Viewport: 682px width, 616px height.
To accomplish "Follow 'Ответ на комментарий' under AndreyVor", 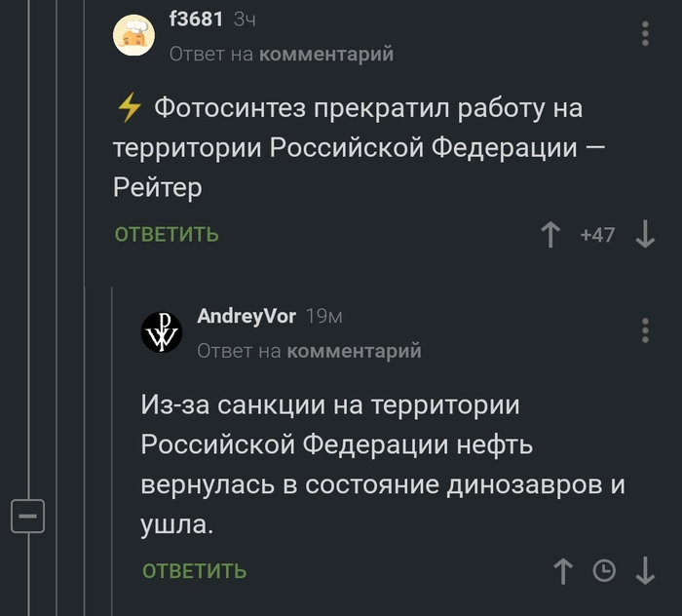I will pyautogui.click(x=309, y=351).
